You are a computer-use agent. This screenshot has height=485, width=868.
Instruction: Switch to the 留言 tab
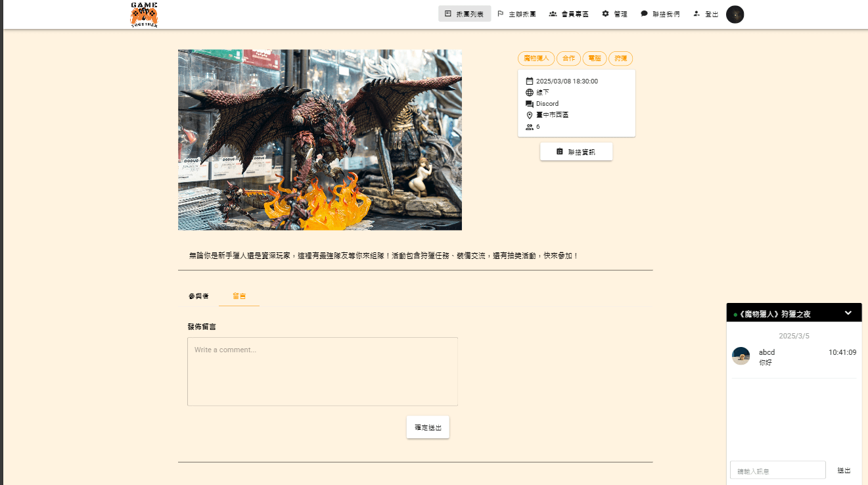click(x=239, y=296)
